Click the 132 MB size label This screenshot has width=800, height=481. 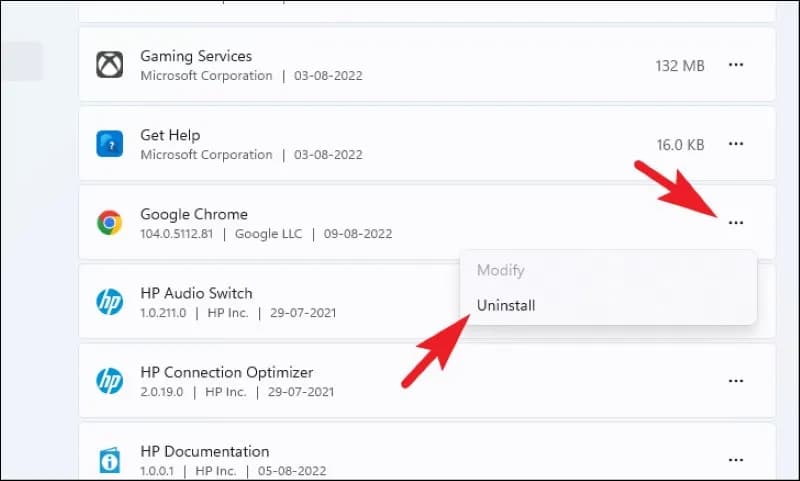click(680, 65)
